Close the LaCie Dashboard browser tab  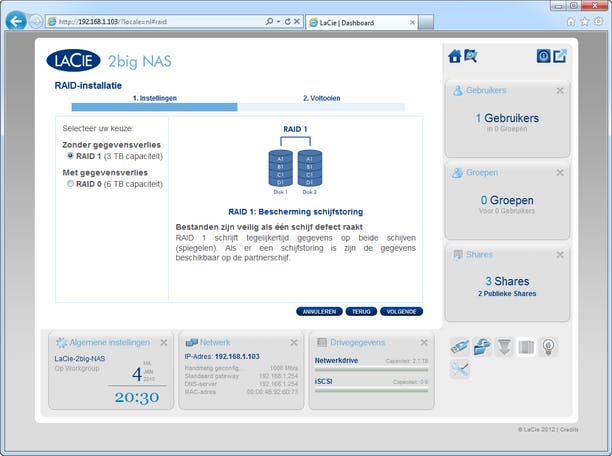point(412,23)
